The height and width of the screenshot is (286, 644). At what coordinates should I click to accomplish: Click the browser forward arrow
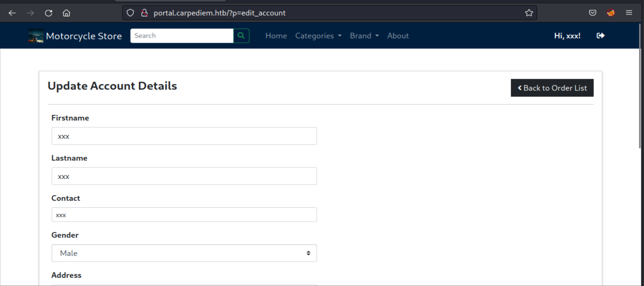(x=31, y=13)
